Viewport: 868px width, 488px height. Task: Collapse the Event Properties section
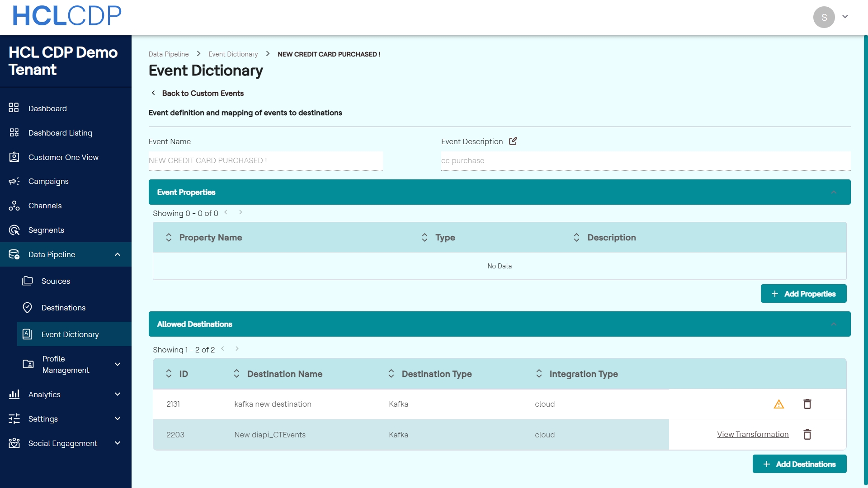click(834, 192)
